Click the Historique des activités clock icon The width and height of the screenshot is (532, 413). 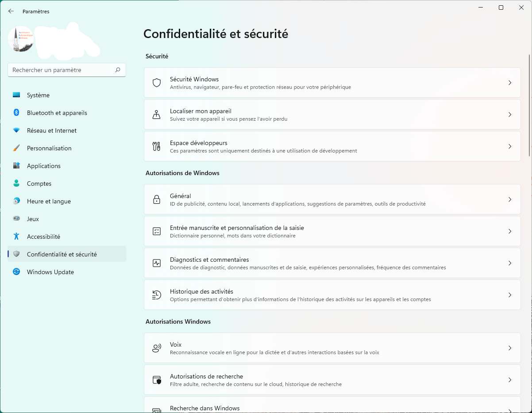pos(157,294)
